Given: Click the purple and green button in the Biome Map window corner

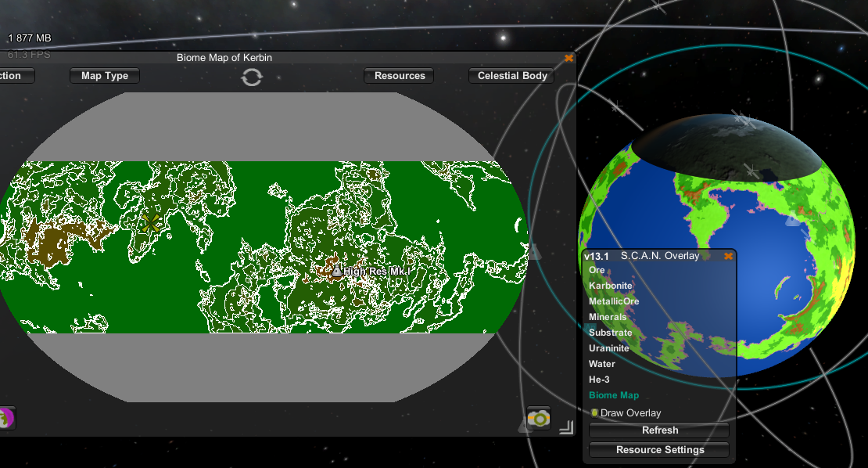Looking at the screenshot, I should tap(6, 418).
